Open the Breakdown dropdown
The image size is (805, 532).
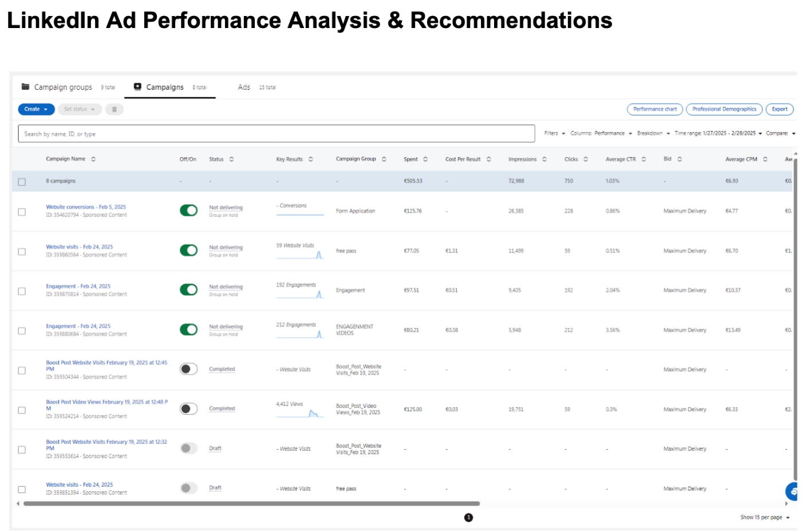point(653,133)
